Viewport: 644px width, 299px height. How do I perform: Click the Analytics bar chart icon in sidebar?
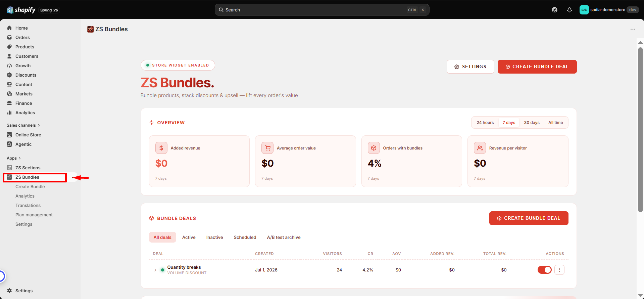tap(9, 113)
